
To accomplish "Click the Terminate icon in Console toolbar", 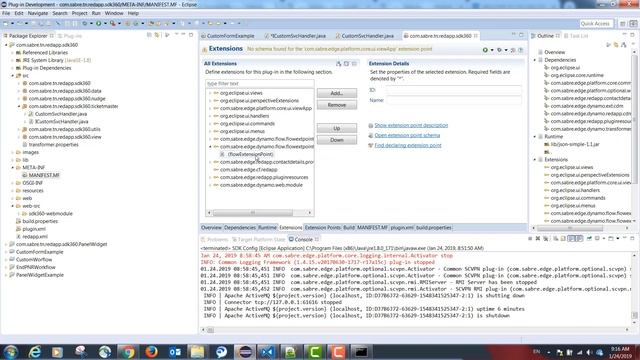I will 530,239.
